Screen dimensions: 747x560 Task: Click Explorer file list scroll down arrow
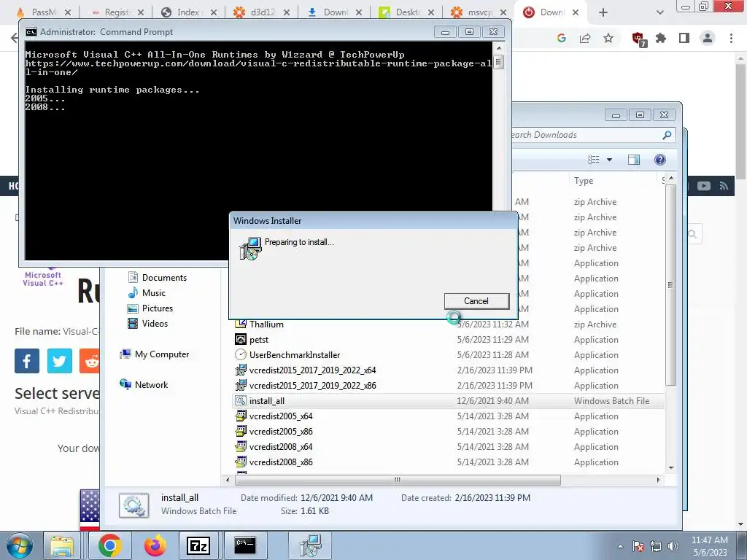pyautogui.click(x=671, y=467)
